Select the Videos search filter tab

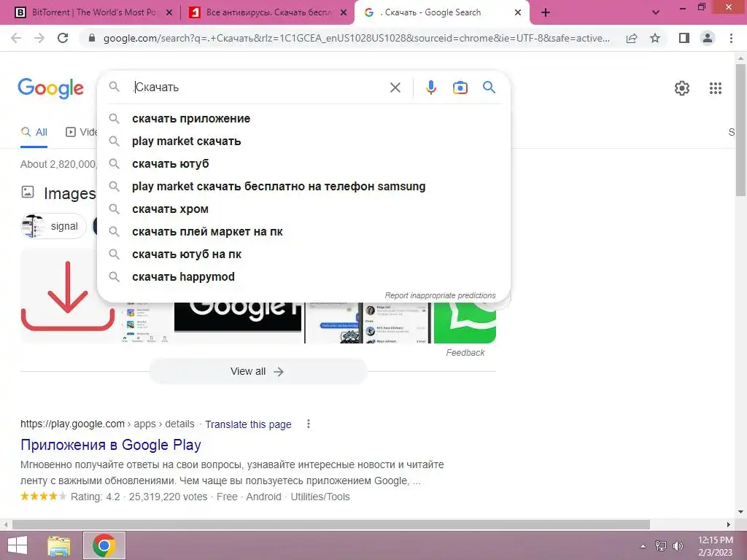pos(81,133)
